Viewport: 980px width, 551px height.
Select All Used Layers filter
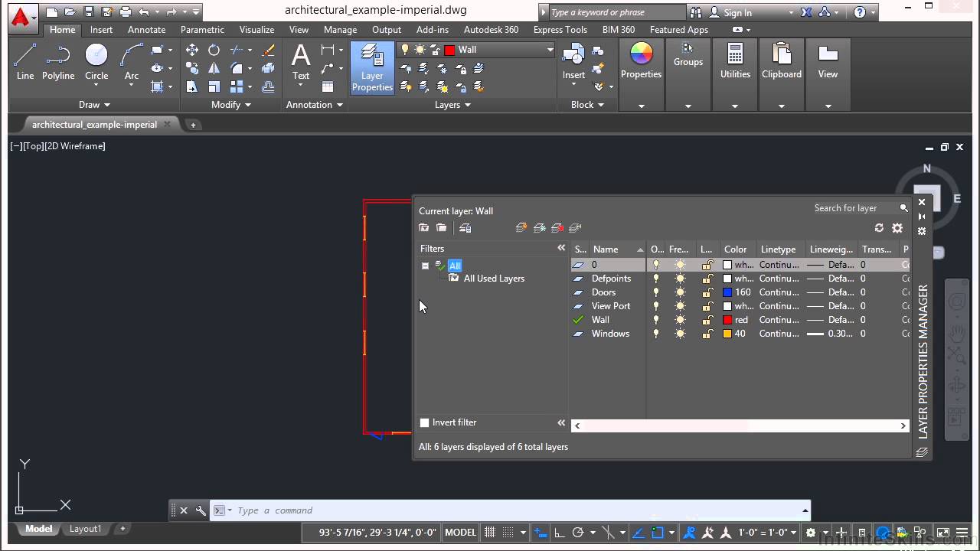[494, 279]
